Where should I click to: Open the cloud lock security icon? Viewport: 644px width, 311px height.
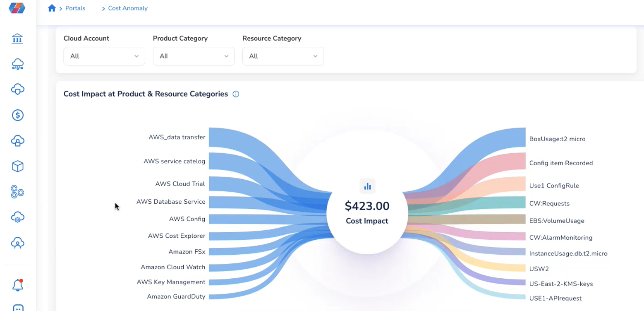click(x=17, y=141)
